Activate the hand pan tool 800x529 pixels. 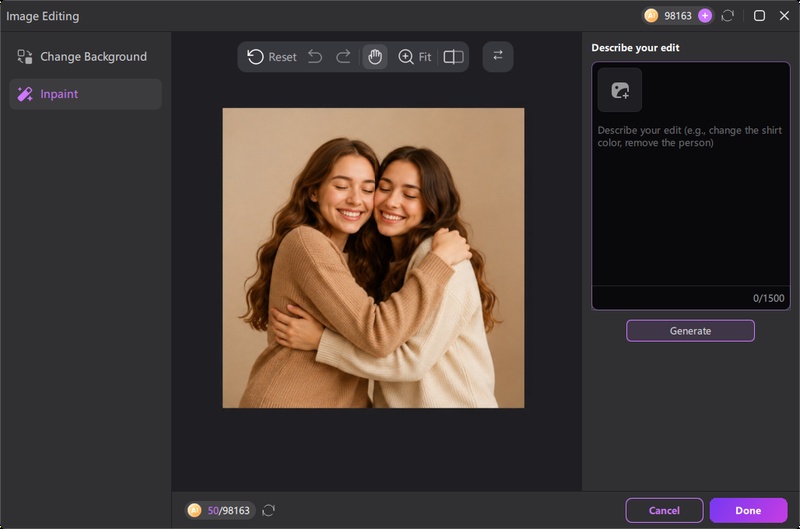pyautogui.click(x=375, y=57)
